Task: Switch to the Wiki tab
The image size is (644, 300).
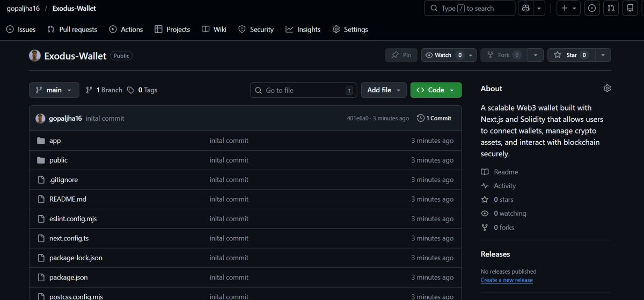Action: point(214,30)
